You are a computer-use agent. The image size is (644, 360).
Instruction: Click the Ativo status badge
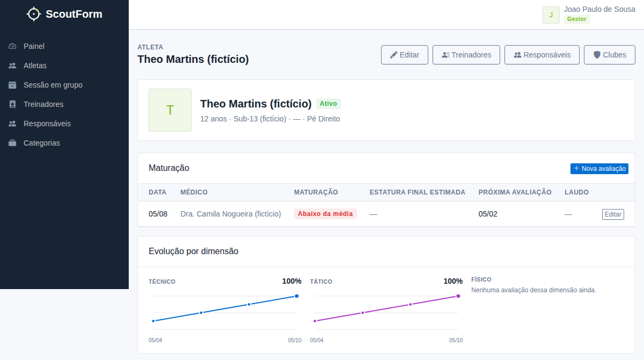[328, 104]
